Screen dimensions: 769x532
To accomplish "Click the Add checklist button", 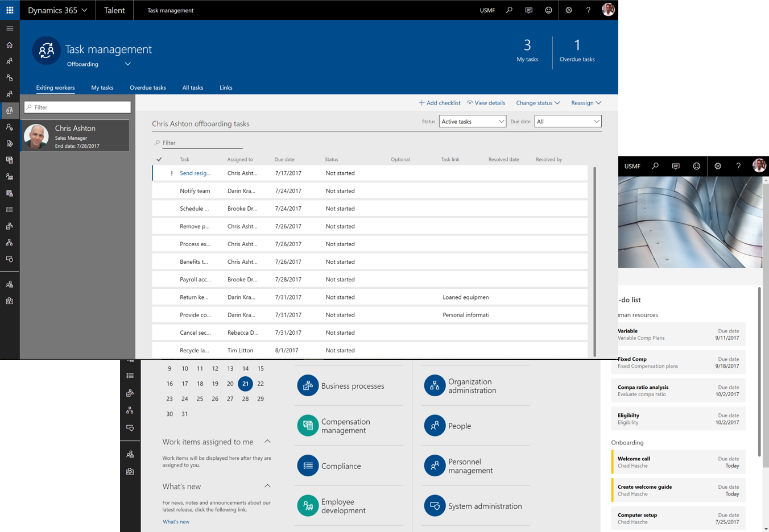I will click(x=440, y=103).
